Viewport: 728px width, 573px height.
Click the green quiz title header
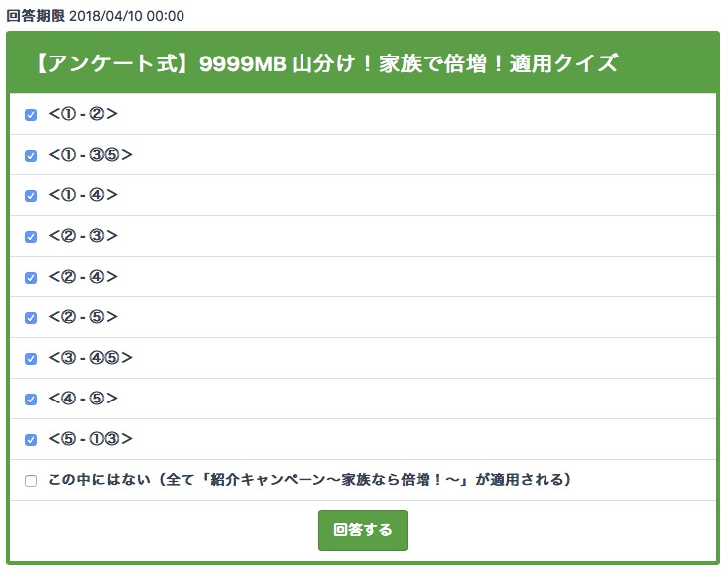pyautogui.click(x=362, y=63)
